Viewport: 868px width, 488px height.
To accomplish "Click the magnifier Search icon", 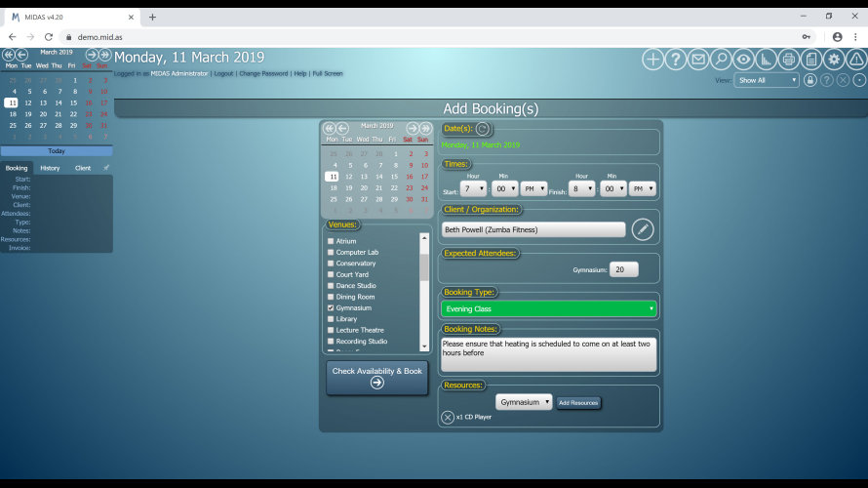I will click(x=721, y=60).
